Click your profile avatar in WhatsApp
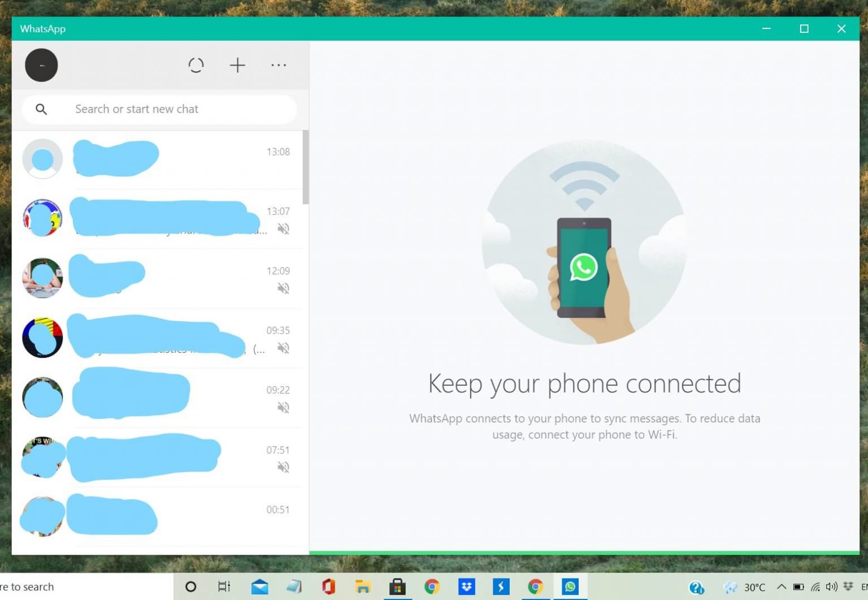868x600 pixels. click(x=41, y=64)
